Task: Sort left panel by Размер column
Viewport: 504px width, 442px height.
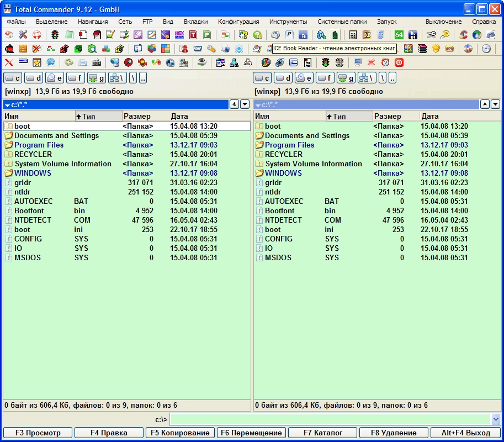Action: coord(146,116)
